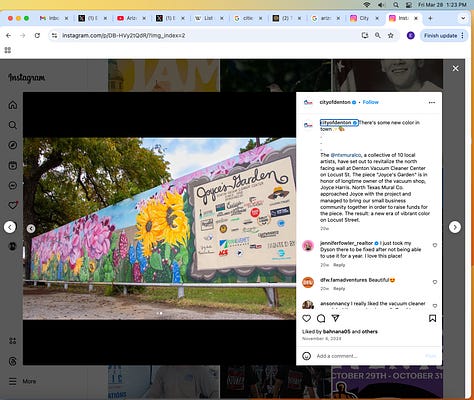474x400 pixels.
Task: Share the post with paper plane icon
Action: [x=335, y=318]
